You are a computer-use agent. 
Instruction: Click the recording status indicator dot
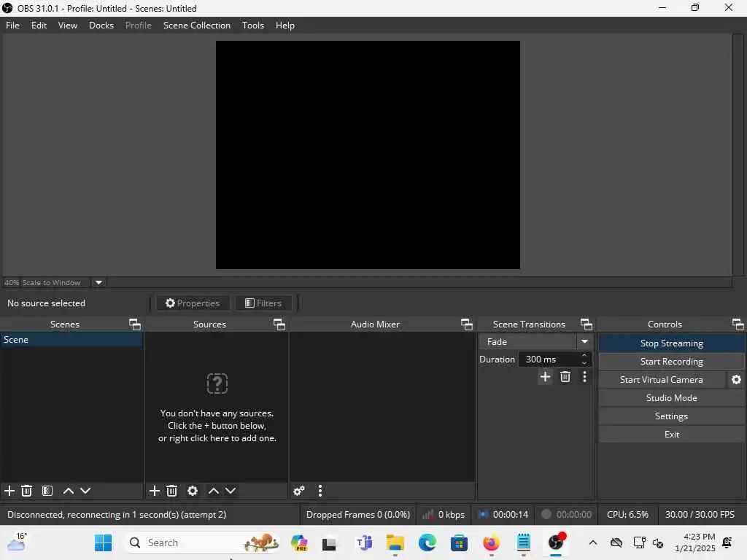pos(546,514)
